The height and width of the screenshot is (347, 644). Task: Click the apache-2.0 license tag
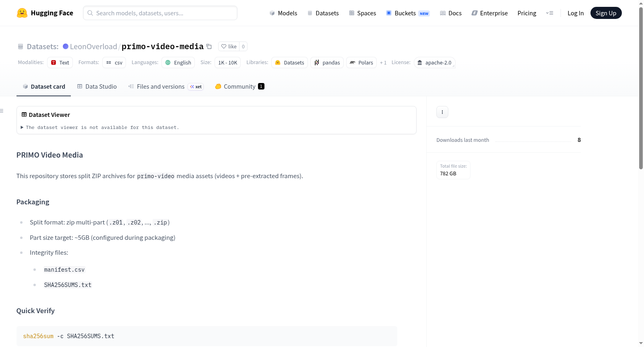(435, 62)
